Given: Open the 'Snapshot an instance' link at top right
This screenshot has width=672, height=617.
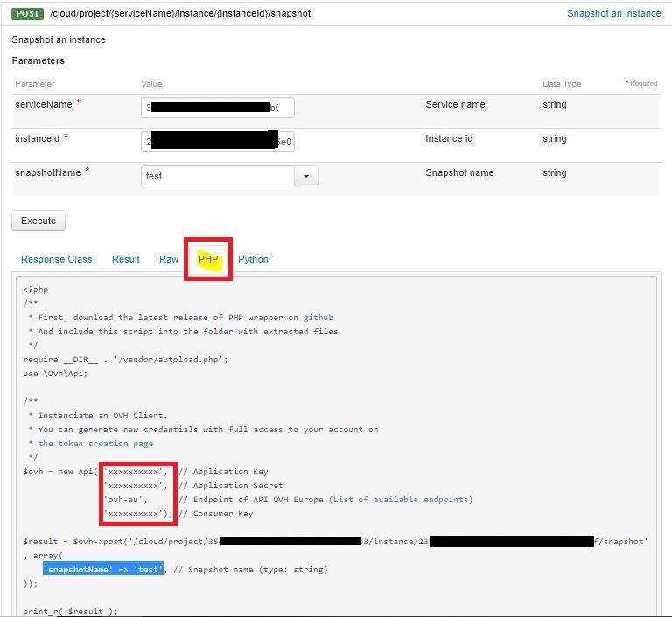Looking at the screenshot, I should click(x=613, y=13).
